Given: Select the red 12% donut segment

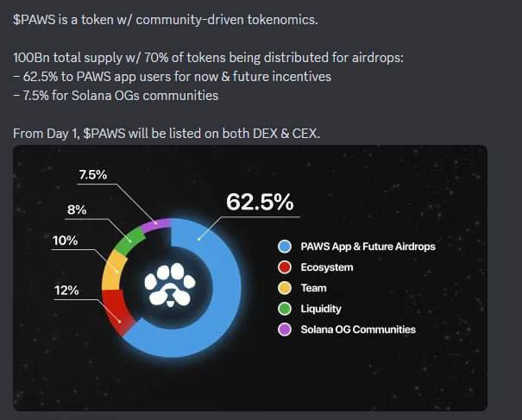Looking at the screenshot, I should point(116,313).
